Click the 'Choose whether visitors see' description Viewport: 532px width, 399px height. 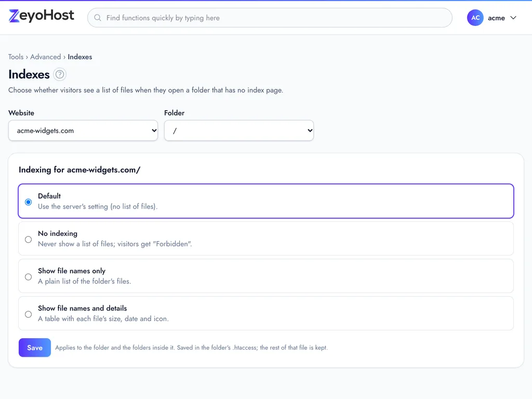pyautogui.click(x=146, y=90)
